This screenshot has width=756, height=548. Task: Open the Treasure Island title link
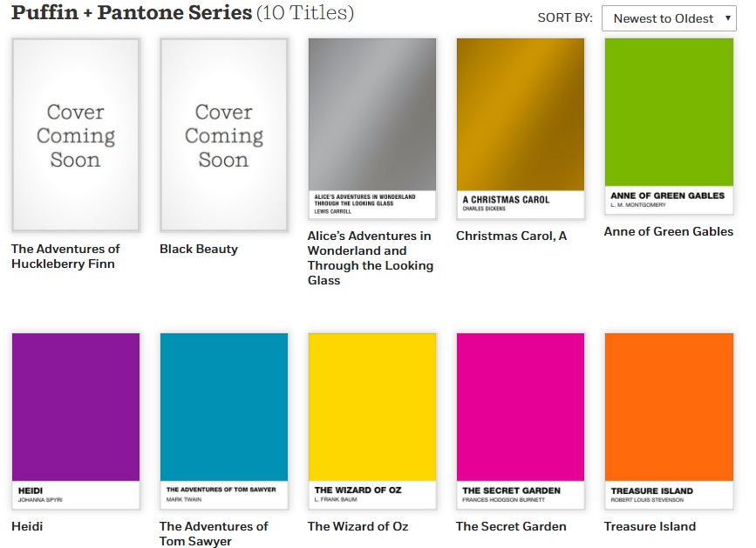click(x=650, y=527)
